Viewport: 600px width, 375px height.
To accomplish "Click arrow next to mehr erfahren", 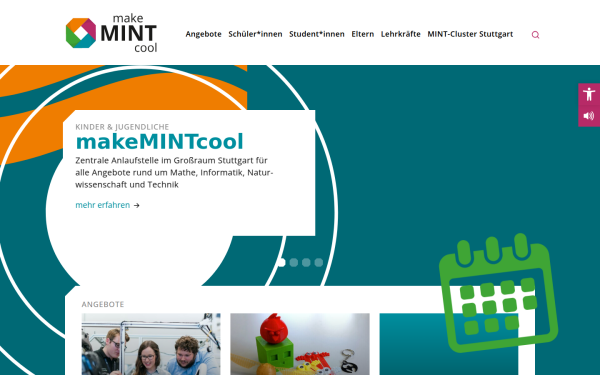I will click(x=137, y=205).
